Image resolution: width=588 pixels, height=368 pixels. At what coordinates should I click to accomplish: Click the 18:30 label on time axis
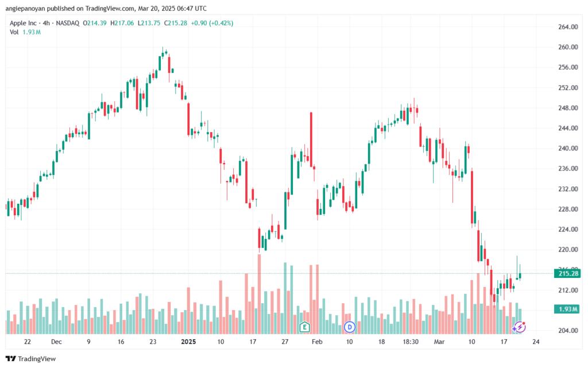pyautogui.click(x=411, y=342)
